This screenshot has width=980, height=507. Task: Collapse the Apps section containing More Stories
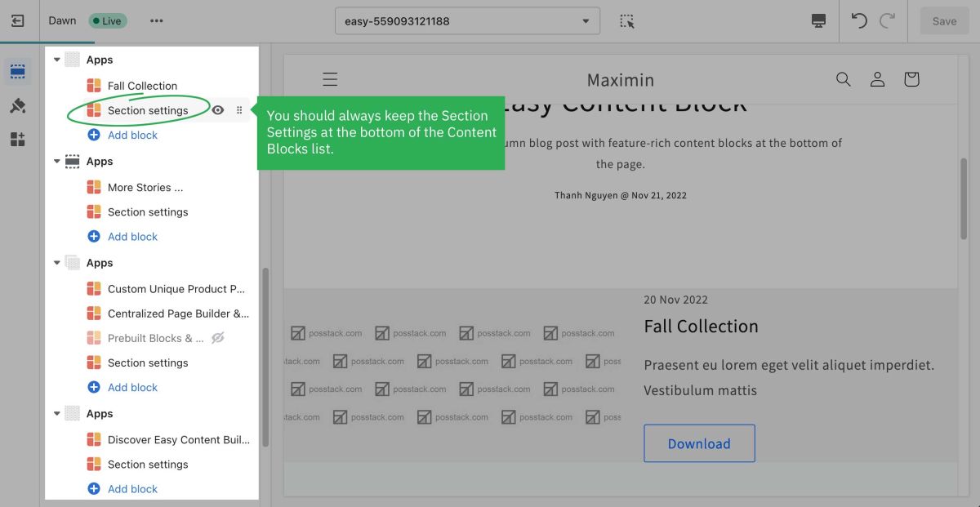(57, 162)
